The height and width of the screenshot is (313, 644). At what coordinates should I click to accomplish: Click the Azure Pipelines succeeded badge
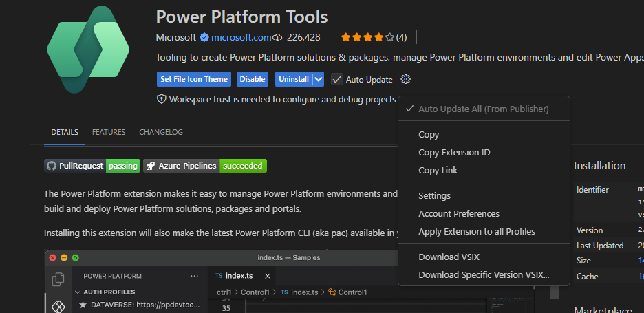[205, 166]
